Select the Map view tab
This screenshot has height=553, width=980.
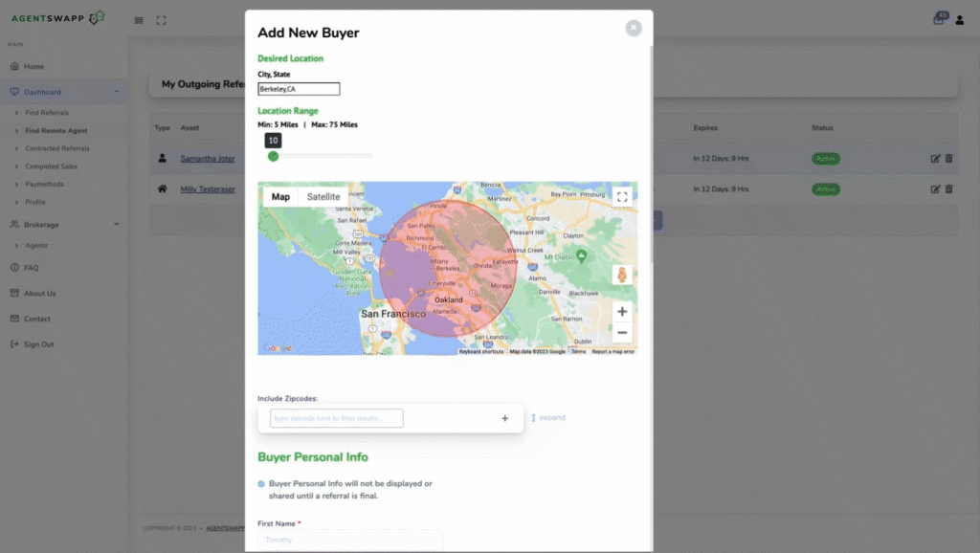click(x=280, y=197)
